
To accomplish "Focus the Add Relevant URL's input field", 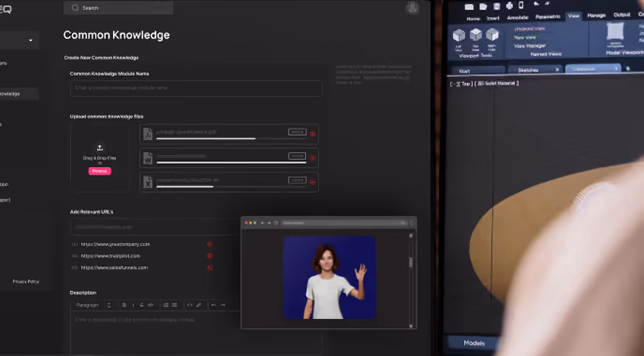I will point(155,227).
